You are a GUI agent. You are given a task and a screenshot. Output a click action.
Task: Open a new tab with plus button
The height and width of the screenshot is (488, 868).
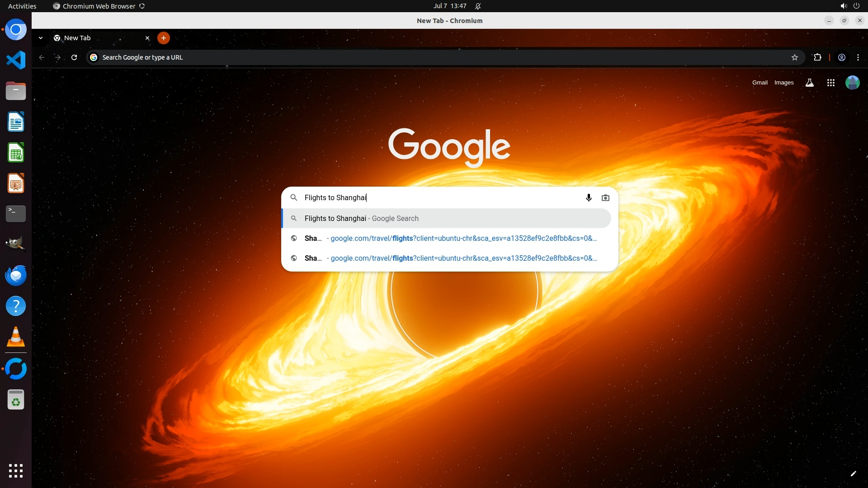click(x=164, y=38)
